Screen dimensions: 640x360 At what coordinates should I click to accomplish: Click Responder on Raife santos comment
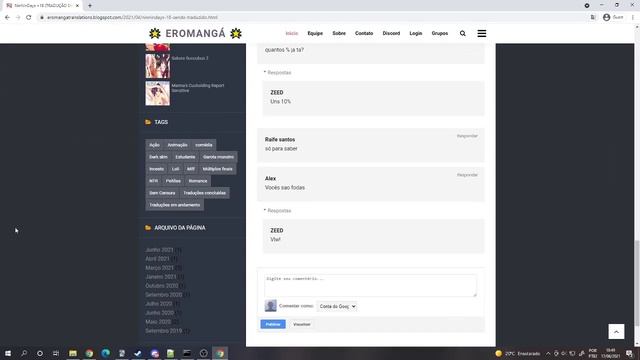click(x=467, y=136)
